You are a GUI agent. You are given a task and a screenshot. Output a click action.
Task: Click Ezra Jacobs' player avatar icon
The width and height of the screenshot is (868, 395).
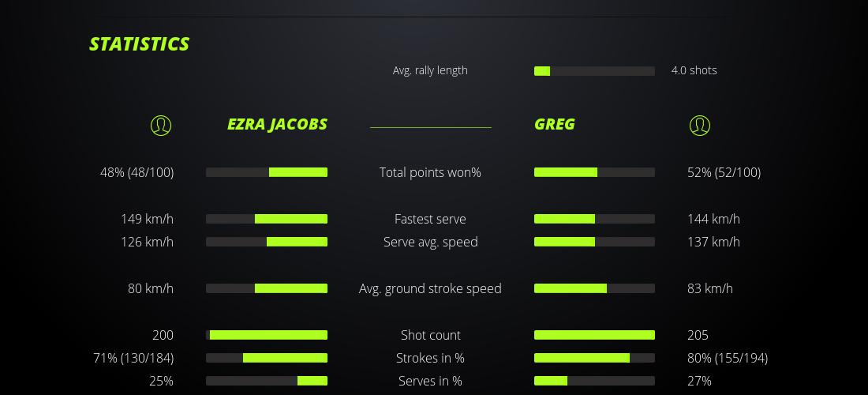pyautogui.click(x=161, y=125)
